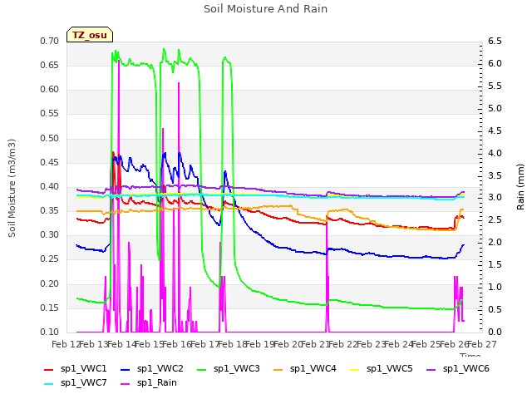The width and height of the screenshot is (532, 399).
Task: Click the 0.55 left axis tick label
Action: click(50, 114)
